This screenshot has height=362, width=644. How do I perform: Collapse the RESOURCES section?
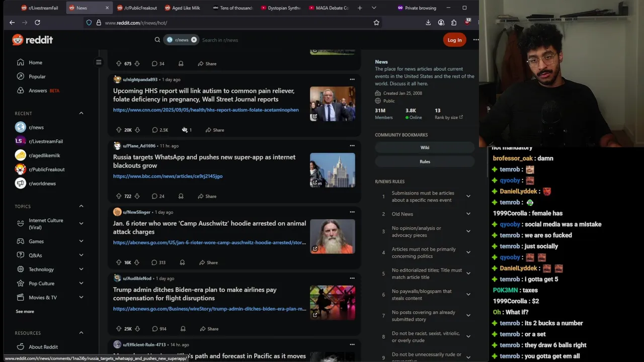point(81,333)
